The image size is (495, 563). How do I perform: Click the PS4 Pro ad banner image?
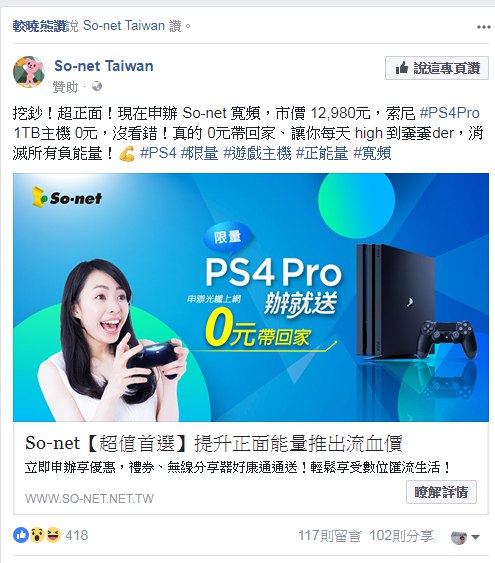coord(251,297)
